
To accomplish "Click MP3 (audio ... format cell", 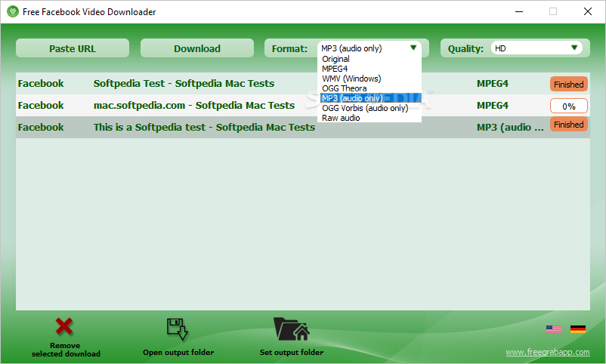I will tap(510, 128).
